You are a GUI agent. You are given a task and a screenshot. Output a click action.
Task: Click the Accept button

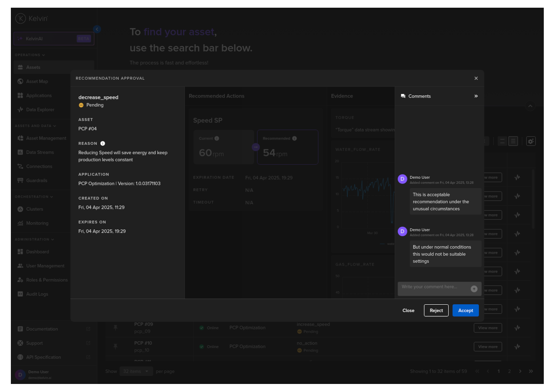(x=465, y=310)
